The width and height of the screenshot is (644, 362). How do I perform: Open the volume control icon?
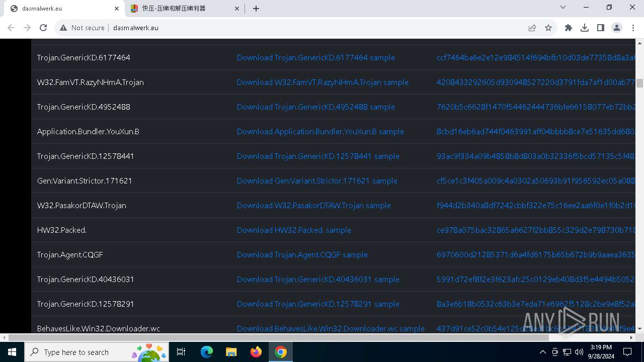(x=579, y=352)
